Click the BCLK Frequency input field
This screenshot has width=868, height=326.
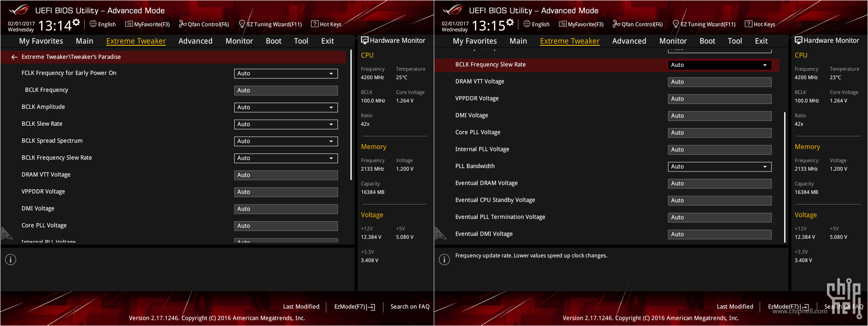pyautogui.click(x=286, y=90)
